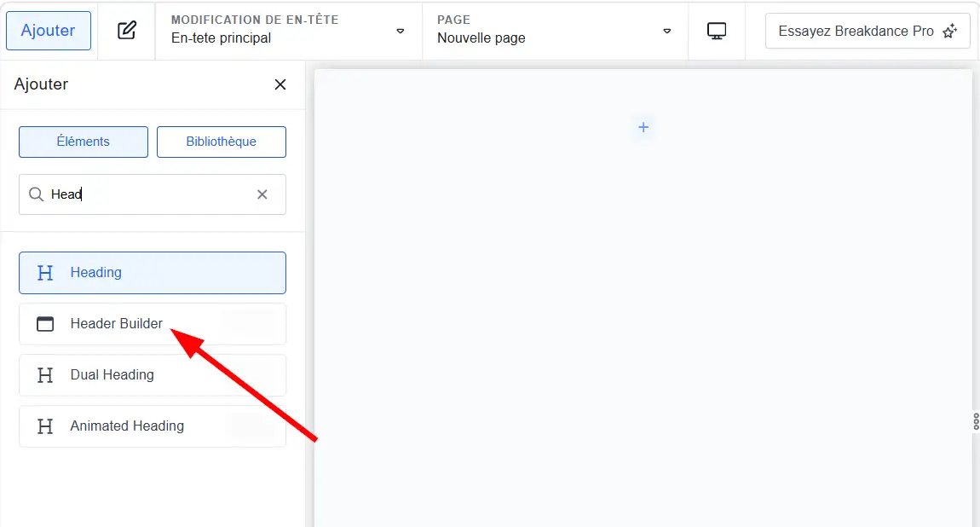Click the Essayez Breakdance Pro button
Screen dimensions: 980x527
coord(868,32)
